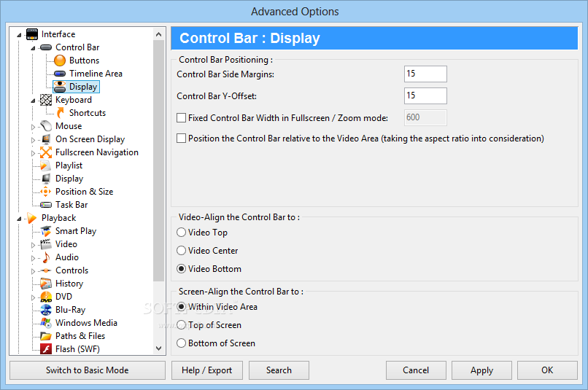Image resolution: width=588 pixels, height=390 pixels.
Task: Click the Keyboard grid icon
Action: (46, 100)
